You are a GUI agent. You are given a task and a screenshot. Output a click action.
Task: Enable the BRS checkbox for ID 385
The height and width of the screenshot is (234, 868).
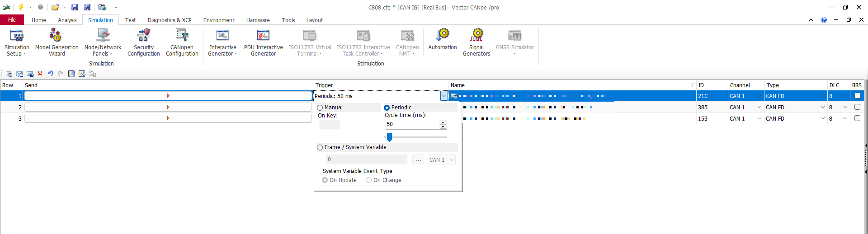(x=857, y=107)
